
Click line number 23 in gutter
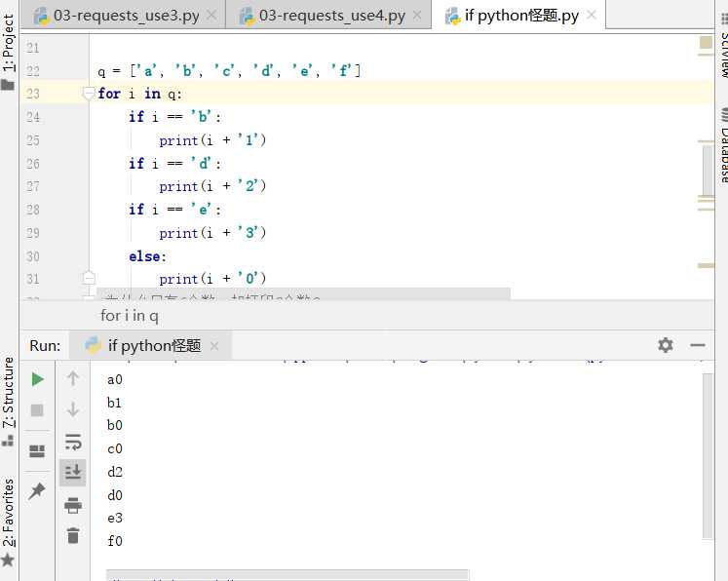pos(32,94)
